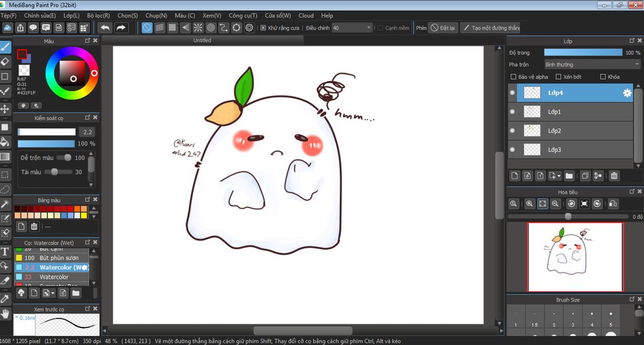
Task: Switch to Untitled canvas tab
Action: (202, 40)
